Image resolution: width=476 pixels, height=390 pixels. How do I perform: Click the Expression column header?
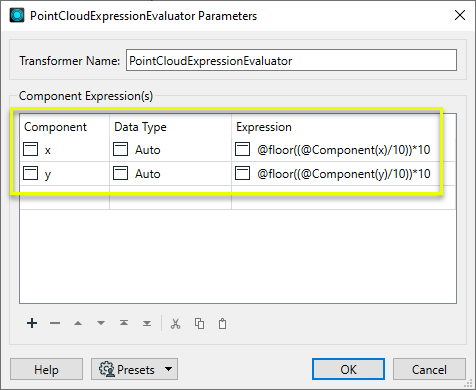(264, 127)
